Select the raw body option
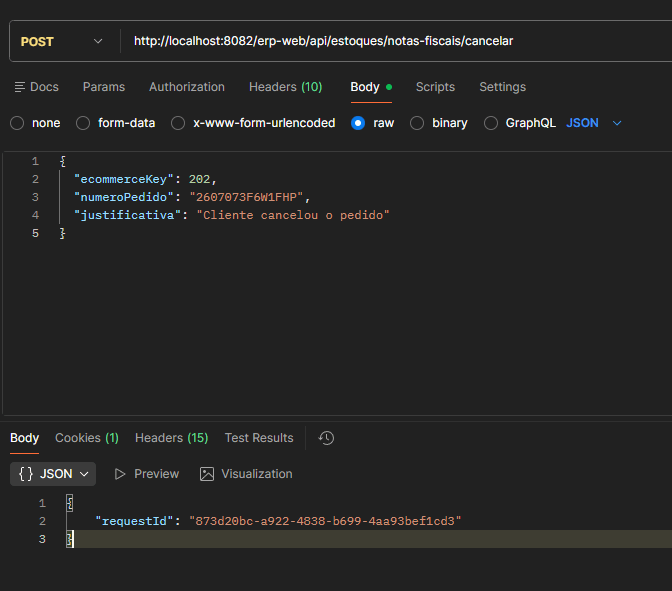The image size is (672, 591). point(358,123)
